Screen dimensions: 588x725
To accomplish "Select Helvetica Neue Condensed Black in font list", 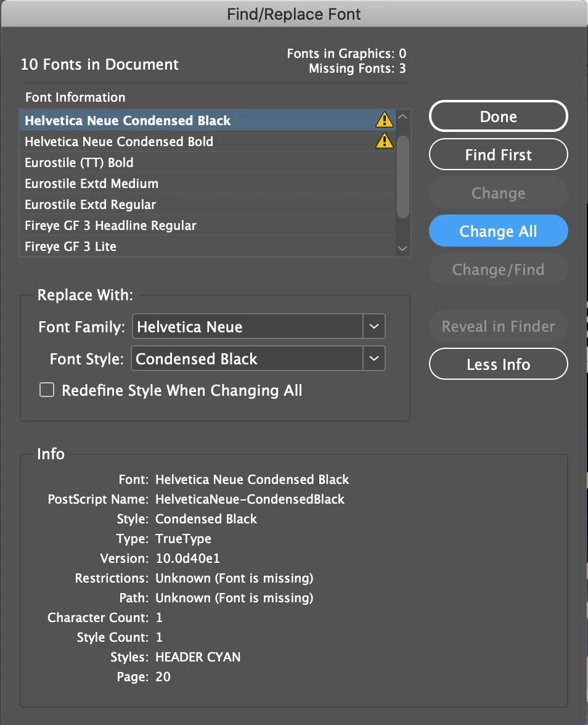I will [208, 120].
